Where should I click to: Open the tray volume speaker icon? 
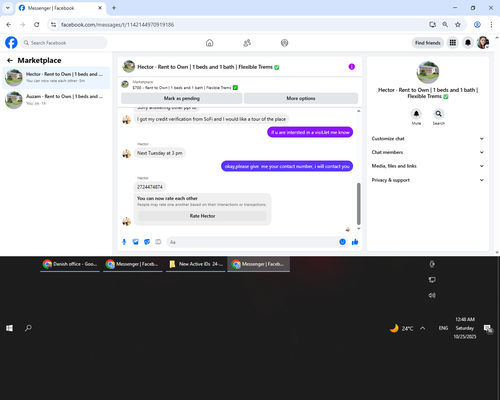coord(432,295)
